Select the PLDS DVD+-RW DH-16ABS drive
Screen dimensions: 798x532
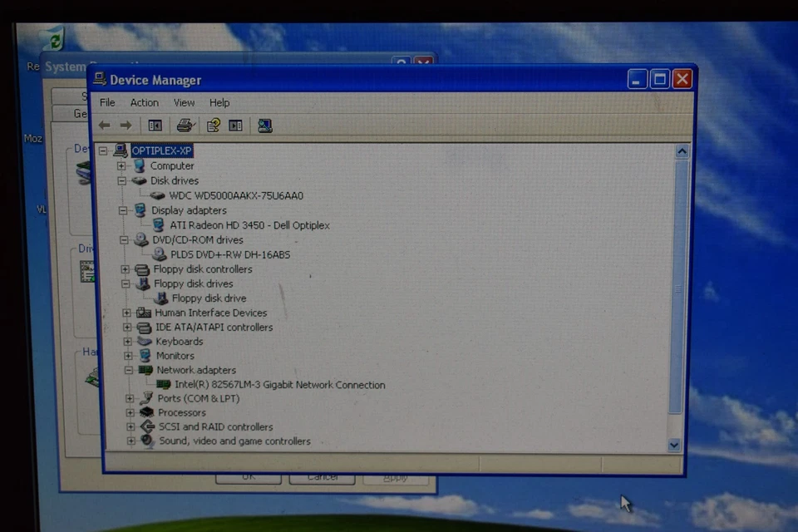pos(229,254)
